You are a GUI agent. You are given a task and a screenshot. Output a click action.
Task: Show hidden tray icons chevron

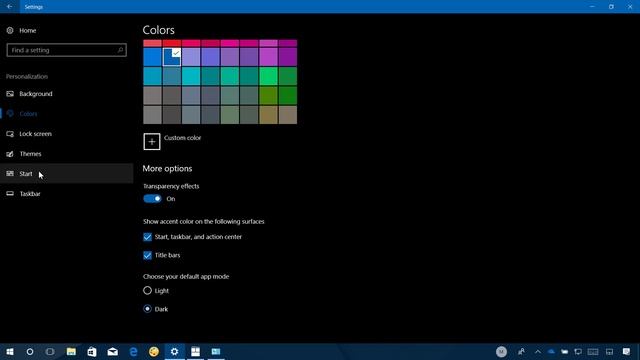pos(538,351)
